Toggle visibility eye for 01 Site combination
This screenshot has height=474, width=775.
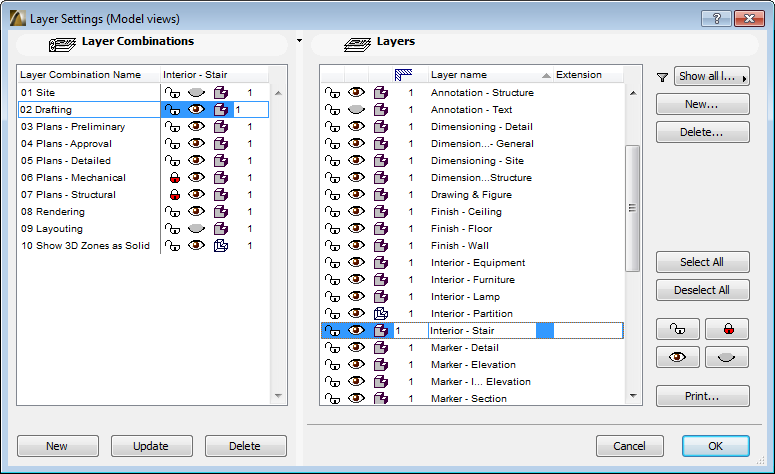[x=196, y=92]
